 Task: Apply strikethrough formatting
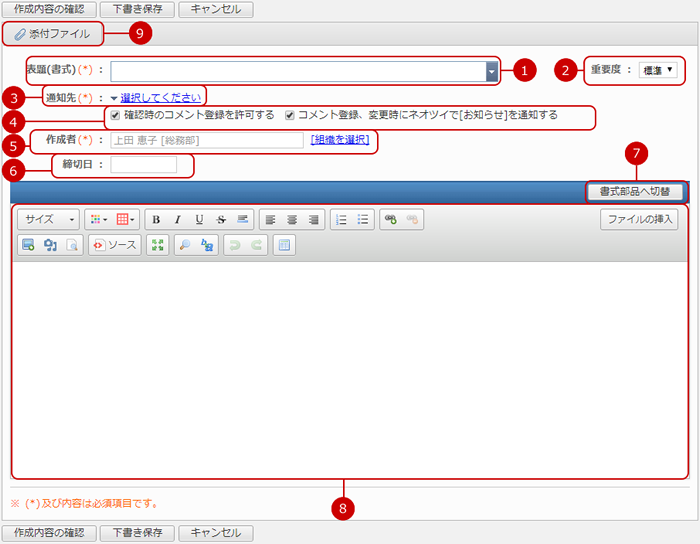click(221, 219)
